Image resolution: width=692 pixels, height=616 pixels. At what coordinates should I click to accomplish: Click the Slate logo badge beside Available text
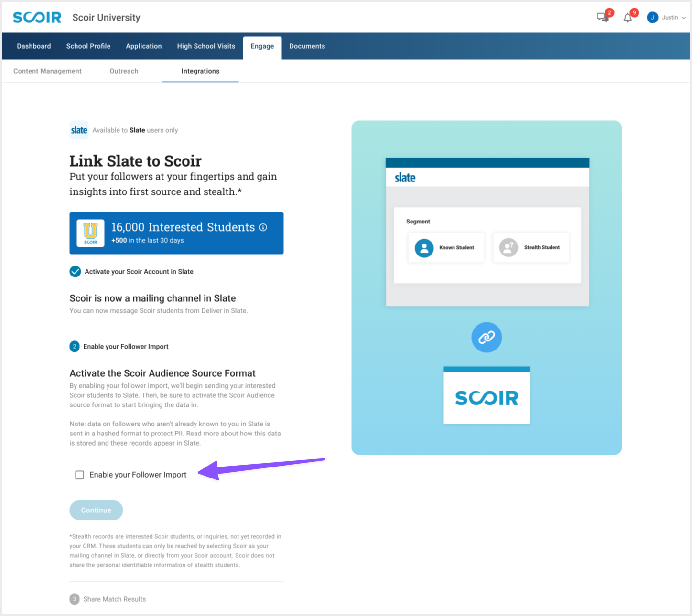(x=79, y=130)
